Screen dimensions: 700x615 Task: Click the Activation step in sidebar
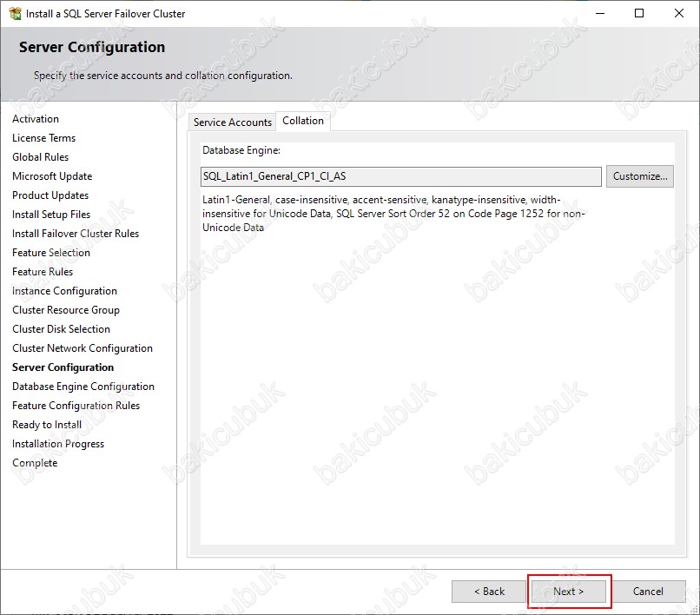point(36,119)
